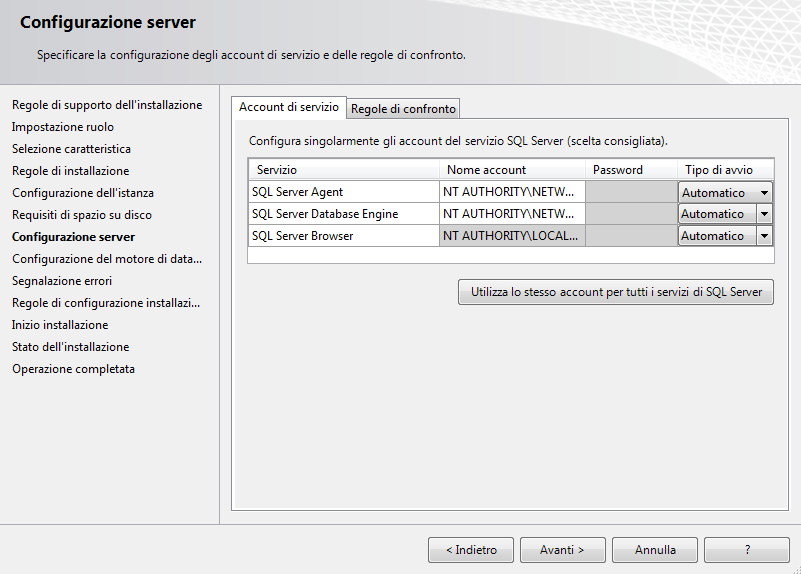Image resolution: width=801 pixels, height=574 pixels.
Task: Select Inizio installazione step
Action: (x=60, y=324)
